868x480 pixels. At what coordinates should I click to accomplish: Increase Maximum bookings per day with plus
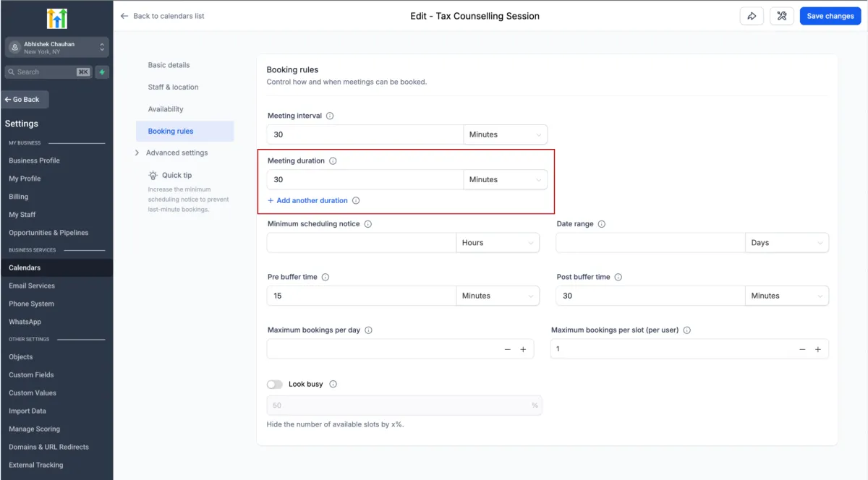pyautogui.click(x=524, y=350)
